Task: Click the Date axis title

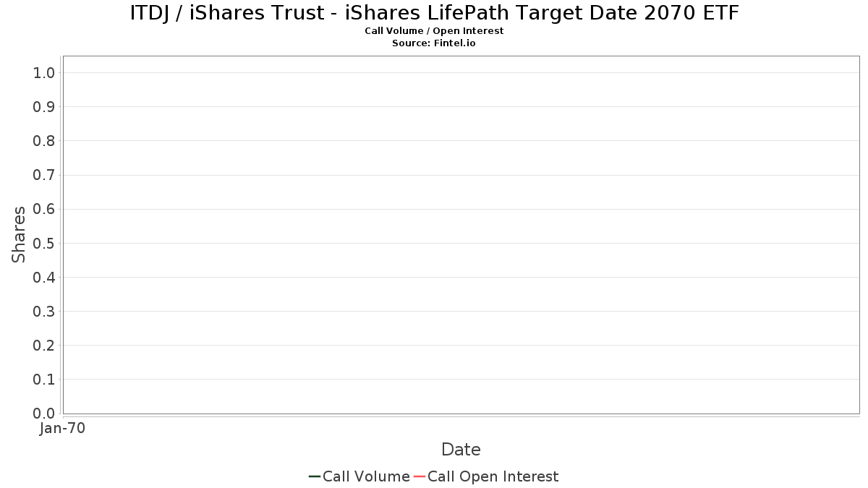Action: click(461, 450)
